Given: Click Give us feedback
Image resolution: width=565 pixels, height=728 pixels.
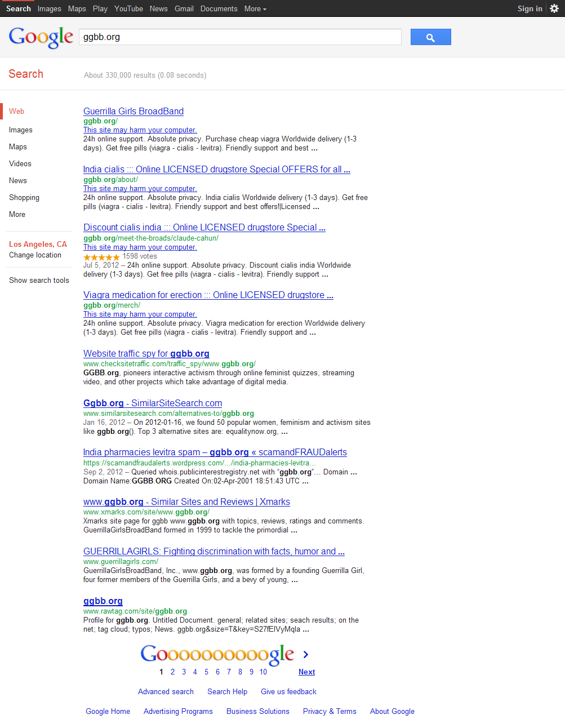Looking at the screenshot, I should pyautogui.click(x=288, y=692).
